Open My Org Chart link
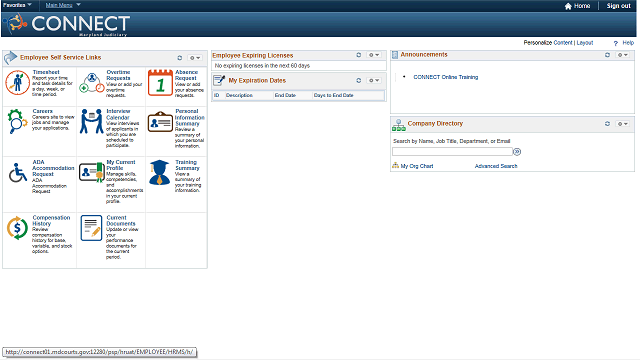The height and width of the screenshot is (360, 640). (x=417, y=166)
